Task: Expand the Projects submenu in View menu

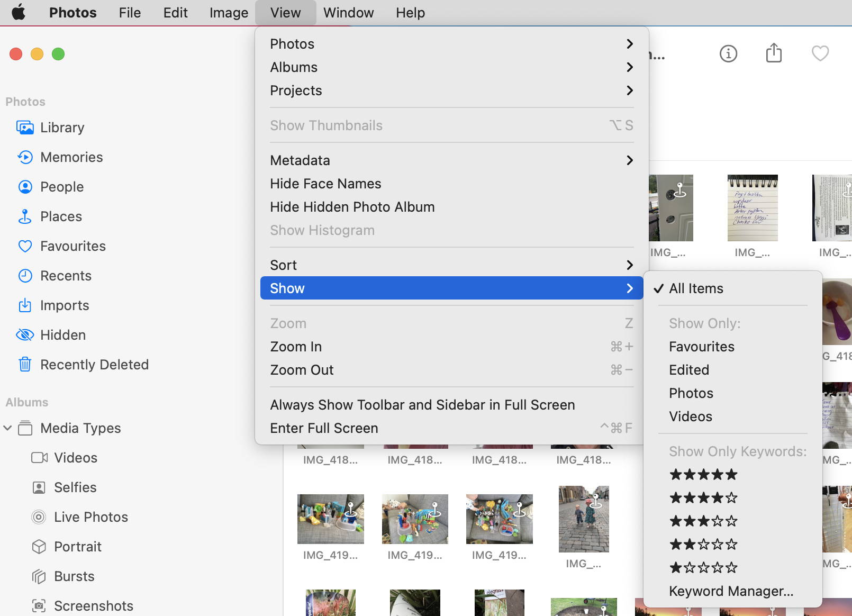Action: point(451,90)
